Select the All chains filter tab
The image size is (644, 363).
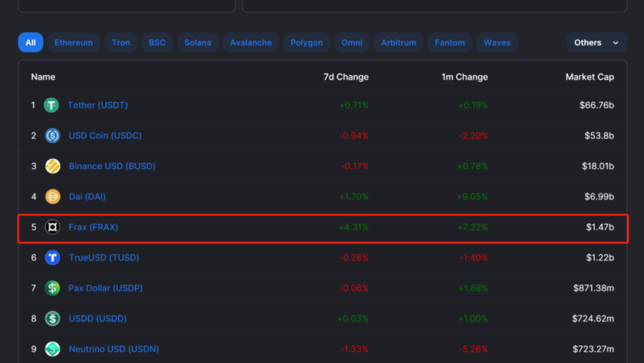coord(31,42)
